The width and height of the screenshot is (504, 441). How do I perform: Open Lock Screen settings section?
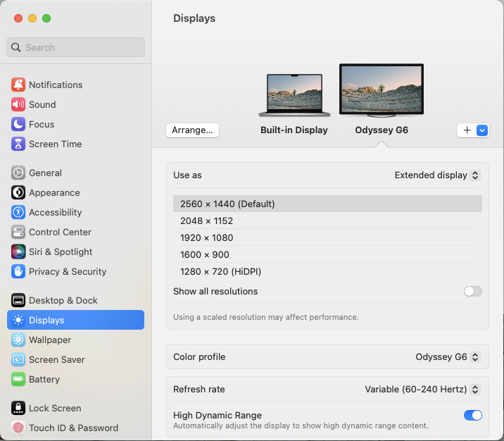[x=54, y=408]
